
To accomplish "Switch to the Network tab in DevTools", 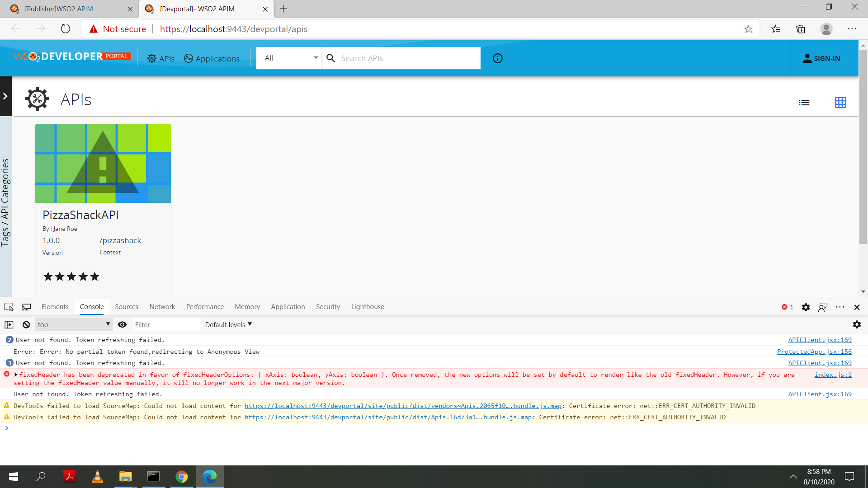I will tap(162, 307).
